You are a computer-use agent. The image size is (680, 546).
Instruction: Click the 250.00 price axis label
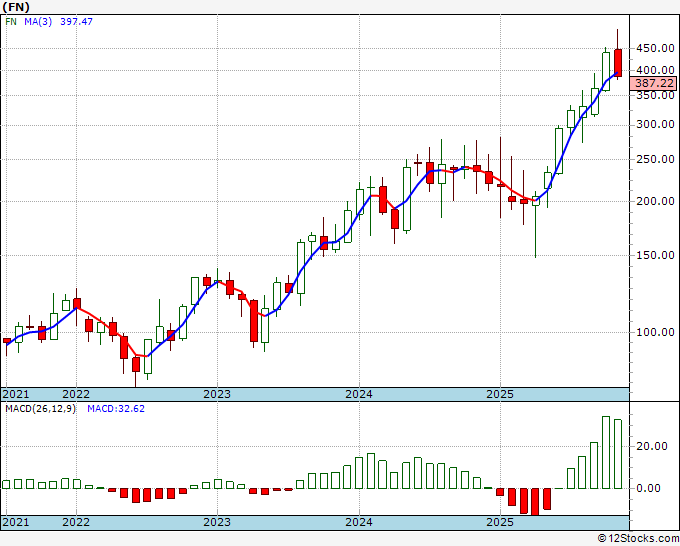[x=655, y=159]
